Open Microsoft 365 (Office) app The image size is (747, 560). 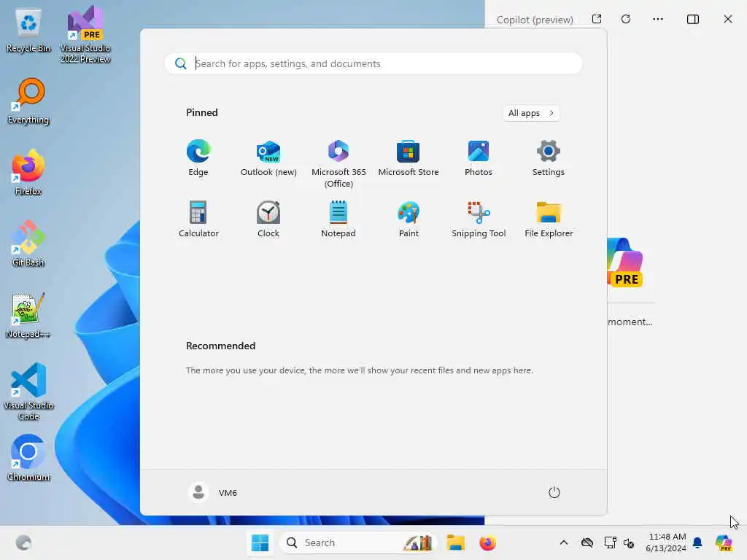338,164
